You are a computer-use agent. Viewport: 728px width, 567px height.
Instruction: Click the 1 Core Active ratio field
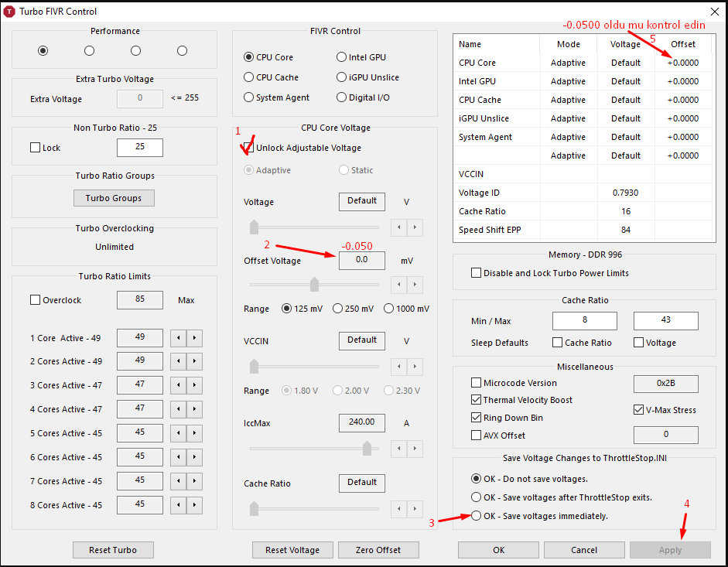(140, 337)
